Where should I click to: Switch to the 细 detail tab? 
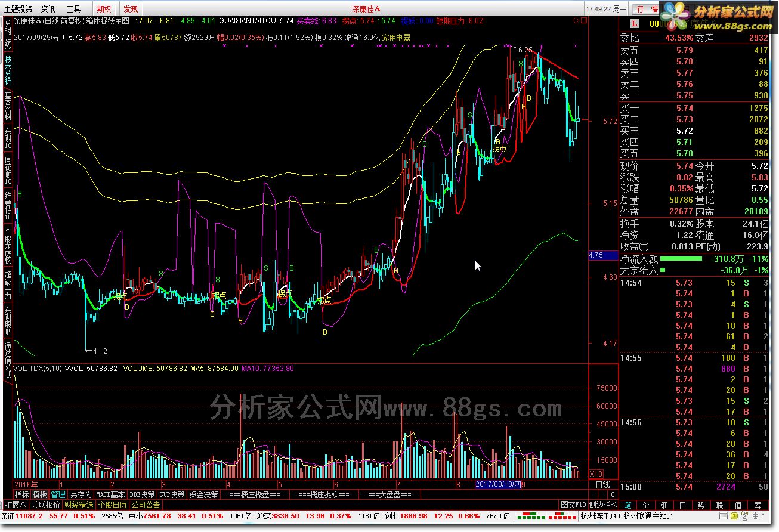(665, 505)
